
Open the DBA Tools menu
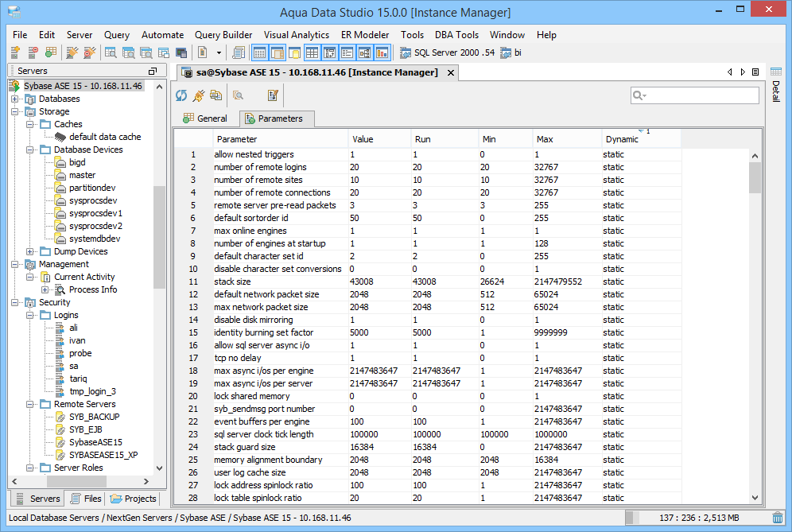456,35
